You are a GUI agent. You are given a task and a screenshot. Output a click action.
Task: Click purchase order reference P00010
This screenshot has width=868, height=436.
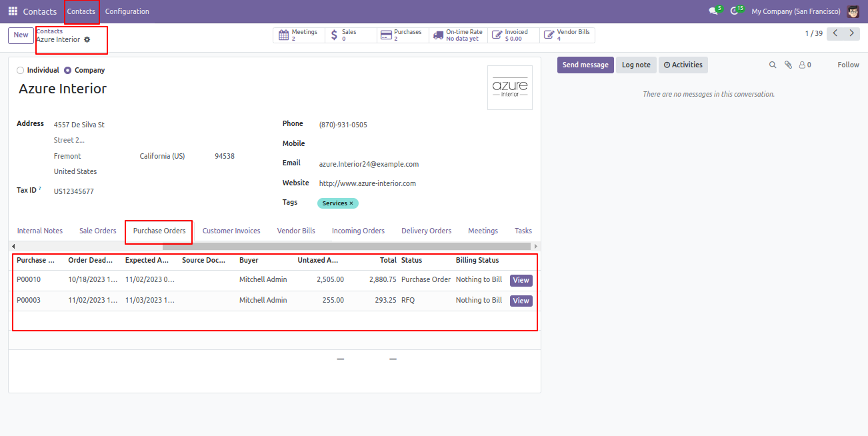point(29,280)
